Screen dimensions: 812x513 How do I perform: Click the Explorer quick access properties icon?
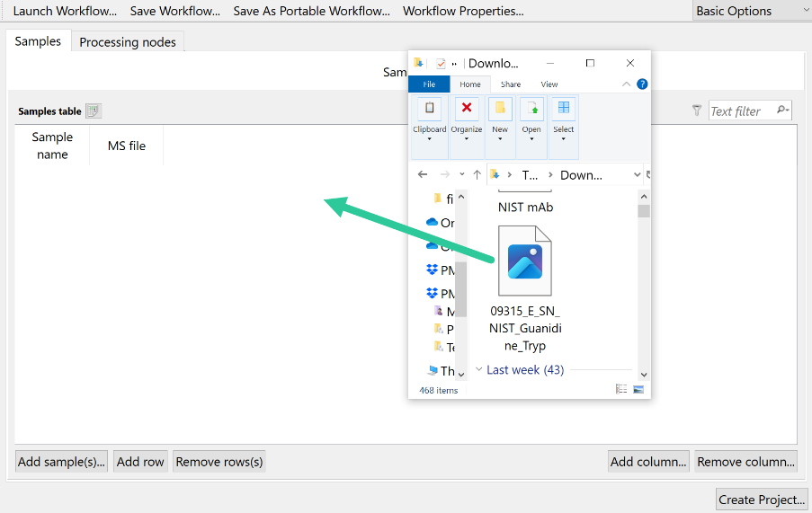(441, 63)
